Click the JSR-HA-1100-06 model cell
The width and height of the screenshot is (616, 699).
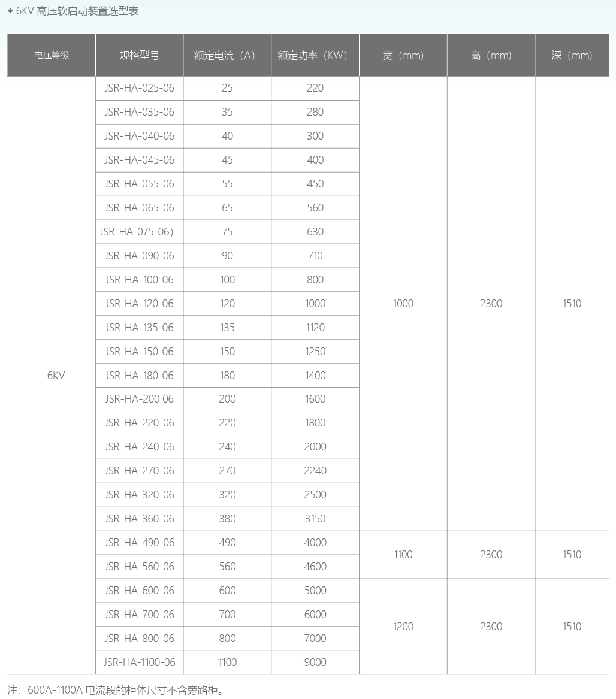pyautogui.click(x=139, y=662)
